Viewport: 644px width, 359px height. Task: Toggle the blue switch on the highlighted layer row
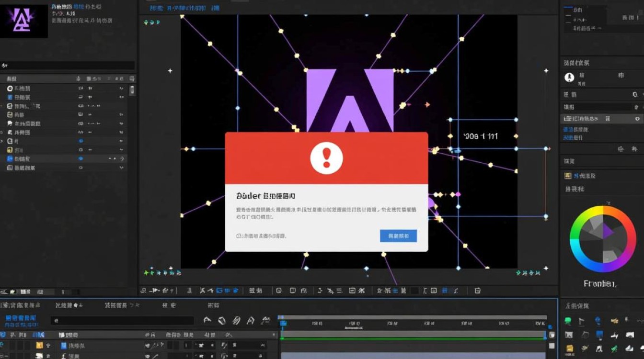[80, 158]
